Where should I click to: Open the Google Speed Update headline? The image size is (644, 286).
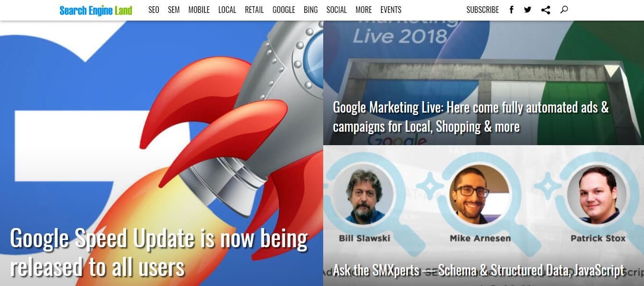point(159,252)
